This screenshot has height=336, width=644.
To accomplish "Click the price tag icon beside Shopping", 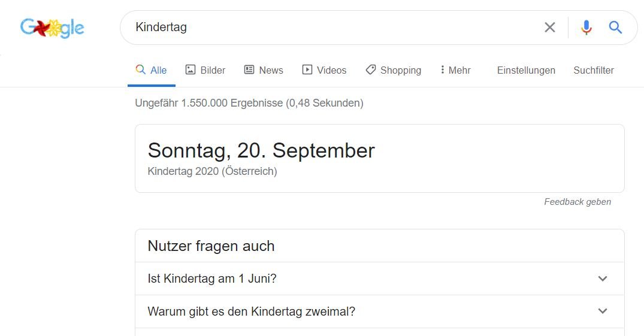I will coord(371,70).
